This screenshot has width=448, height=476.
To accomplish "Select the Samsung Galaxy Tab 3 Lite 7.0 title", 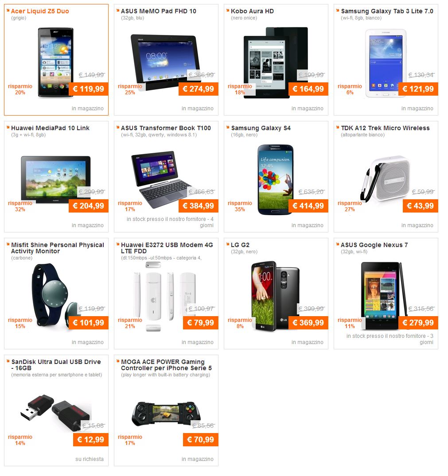I will tap(387, 11).
